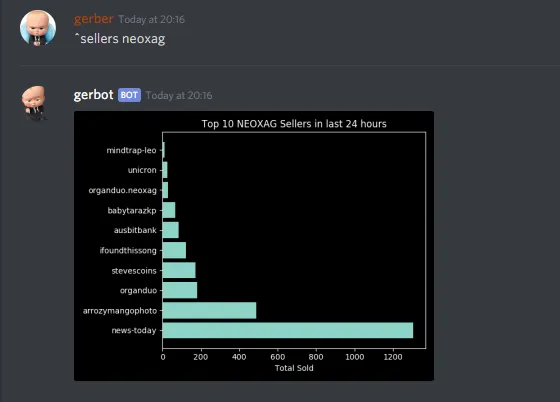Click the arrozymangophoto label

120,311
